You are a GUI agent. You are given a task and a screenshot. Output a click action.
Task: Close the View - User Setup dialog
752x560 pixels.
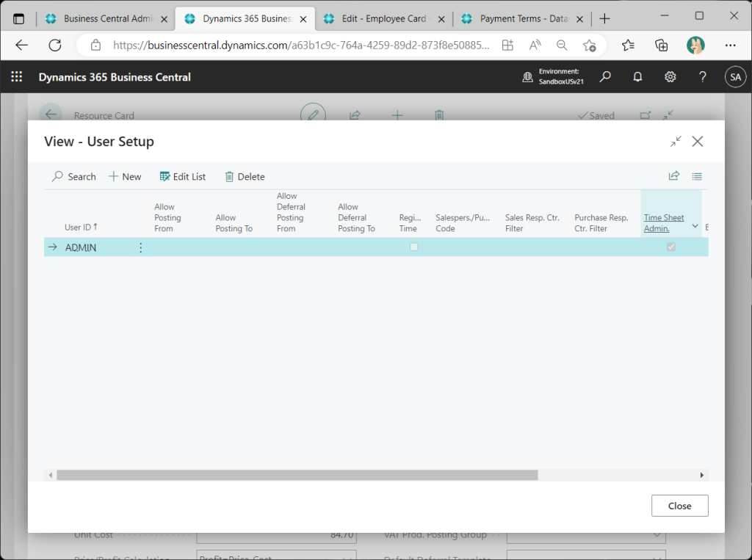(698, 142)
